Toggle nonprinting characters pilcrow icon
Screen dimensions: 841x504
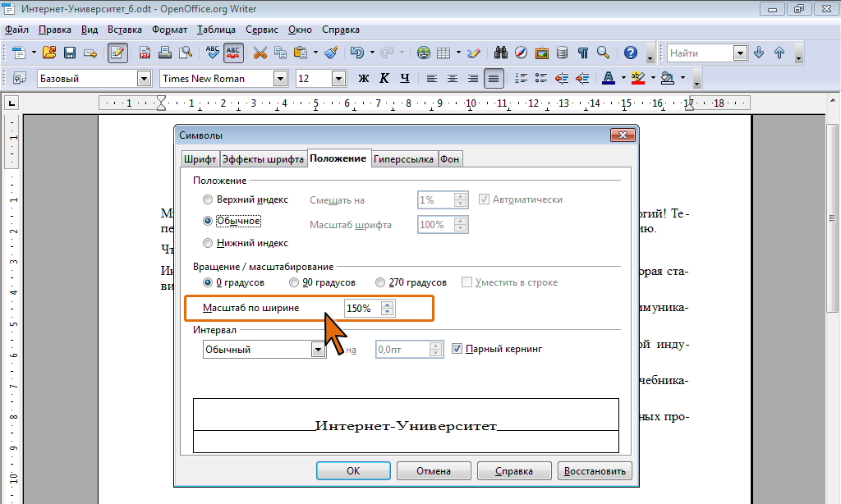pyautogui.click(x=583, y=53)
